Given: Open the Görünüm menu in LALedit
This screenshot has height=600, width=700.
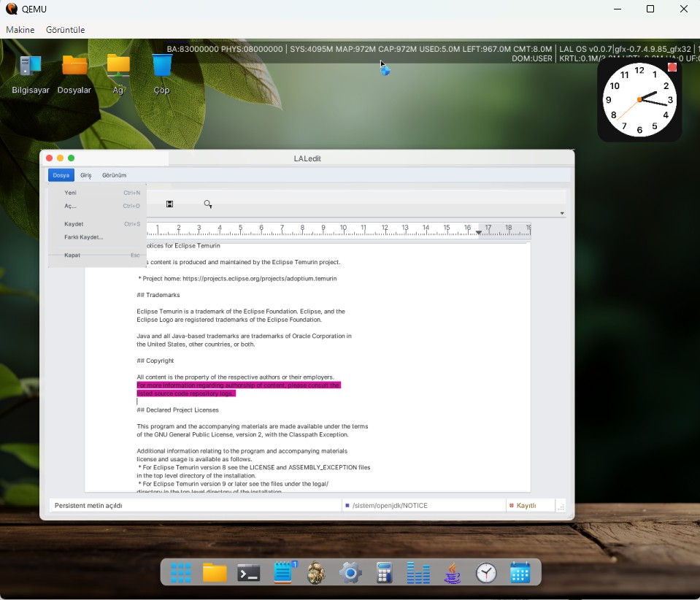Looking at the screenshot, I should [x=115, y=175].
